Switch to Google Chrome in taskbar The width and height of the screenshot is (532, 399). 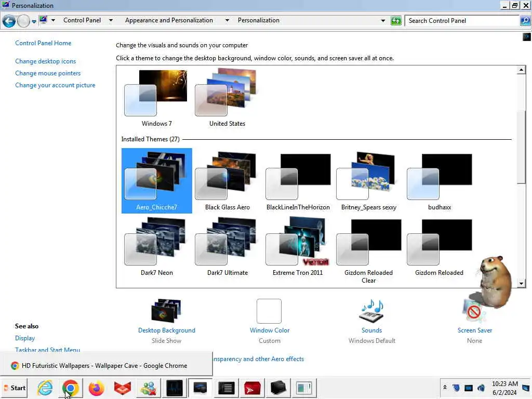(71, 388)
